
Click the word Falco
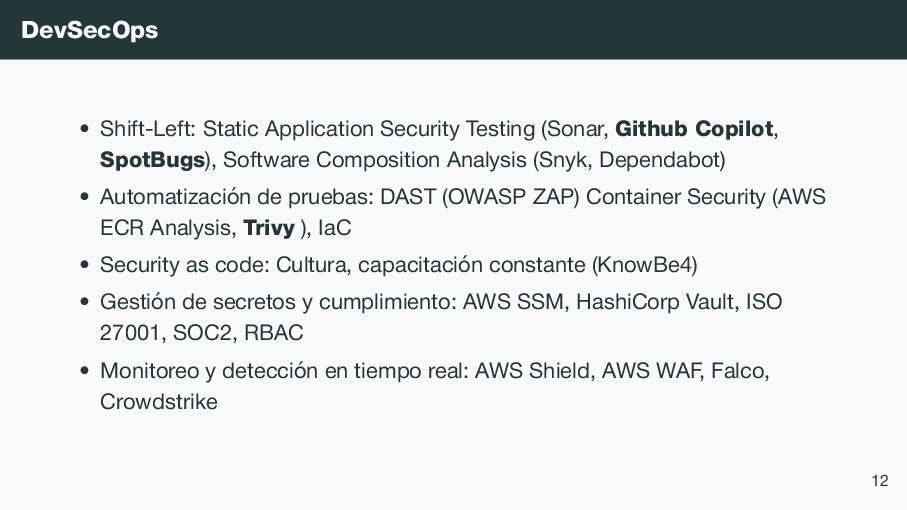(737, 370)
